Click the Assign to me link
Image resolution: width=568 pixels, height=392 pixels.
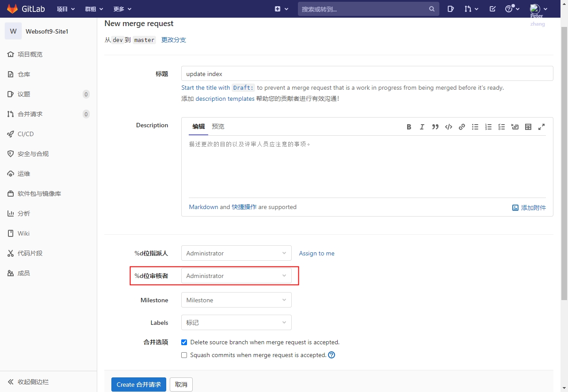click(316, 253)
